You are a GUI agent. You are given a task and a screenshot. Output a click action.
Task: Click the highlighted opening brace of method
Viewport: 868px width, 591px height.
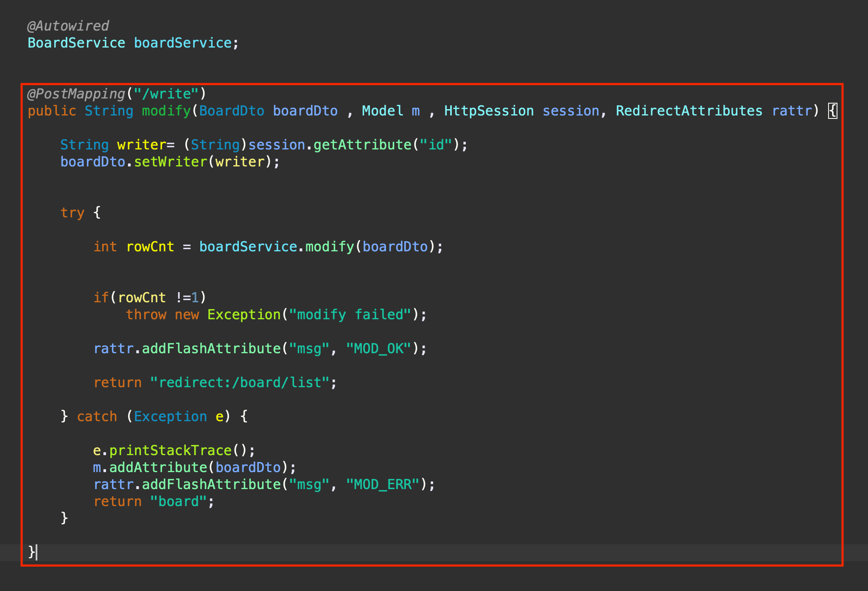[833, 111]
